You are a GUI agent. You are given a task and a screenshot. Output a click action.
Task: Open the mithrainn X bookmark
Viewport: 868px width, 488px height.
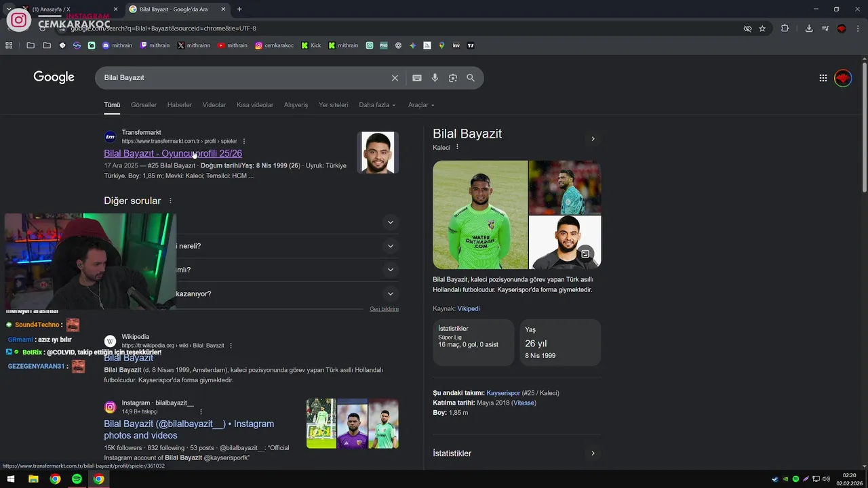coord(194,45)
